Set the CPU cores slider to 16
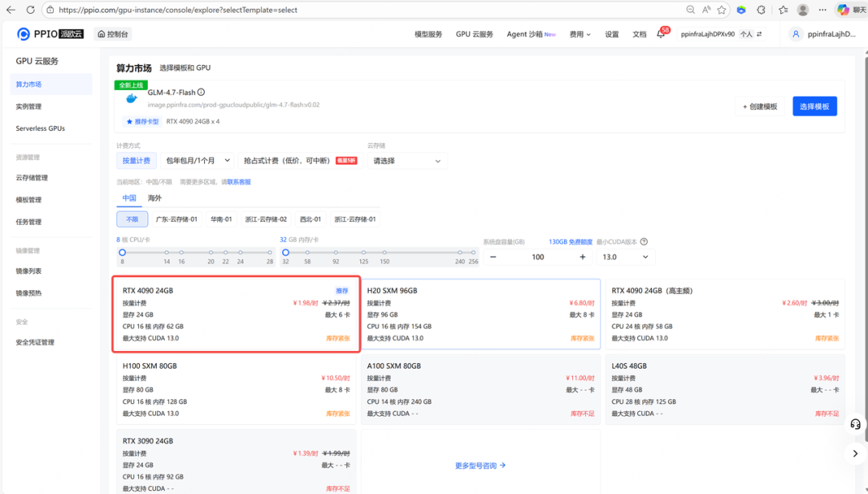The width and height of the screenshot is (868, 494). pos(182,252)
